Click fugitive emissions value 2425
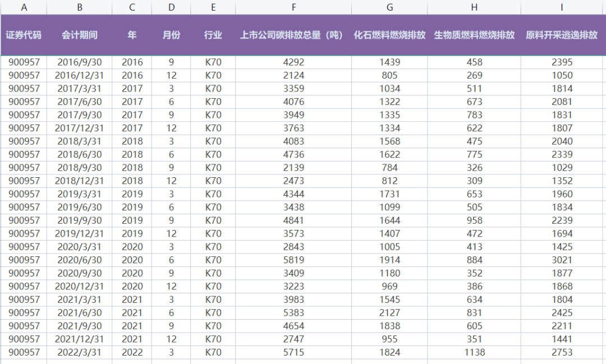The height and width of the screenshot is (364, 606). click(562, 312)
